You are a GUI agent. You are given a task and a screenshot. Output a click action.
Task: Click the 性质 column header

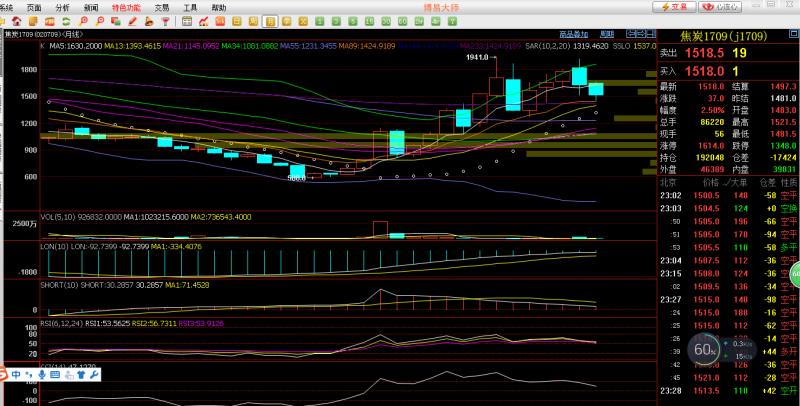[788, 183]
